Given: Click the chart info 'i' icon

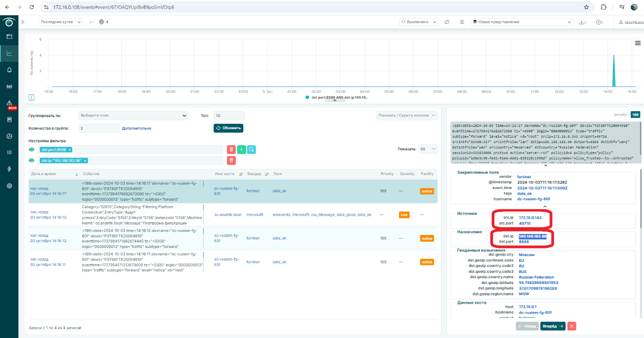Looking at the screenshot, I should 32,97.
